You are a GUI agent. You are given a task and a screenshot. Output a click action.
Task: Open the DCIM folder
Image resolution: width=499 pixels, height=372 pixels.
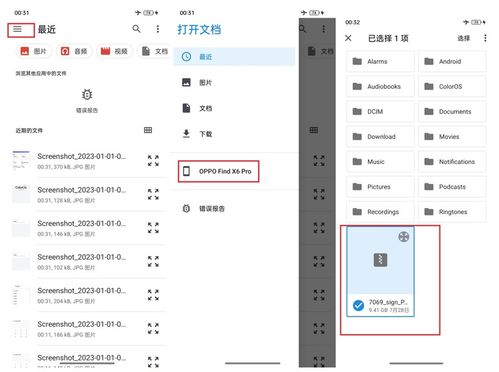click(380, 111)
